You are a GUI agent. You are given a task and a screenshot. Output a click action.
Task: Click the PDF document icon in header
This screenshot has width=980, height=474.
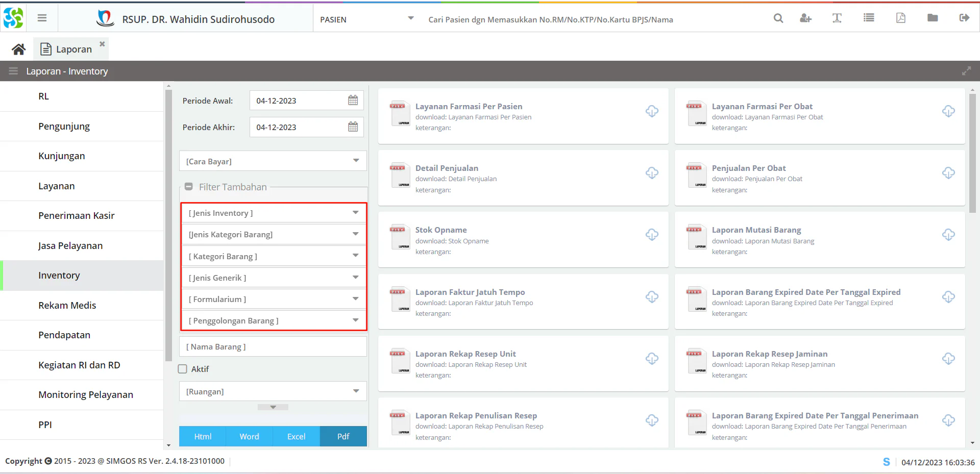(900, 18)
